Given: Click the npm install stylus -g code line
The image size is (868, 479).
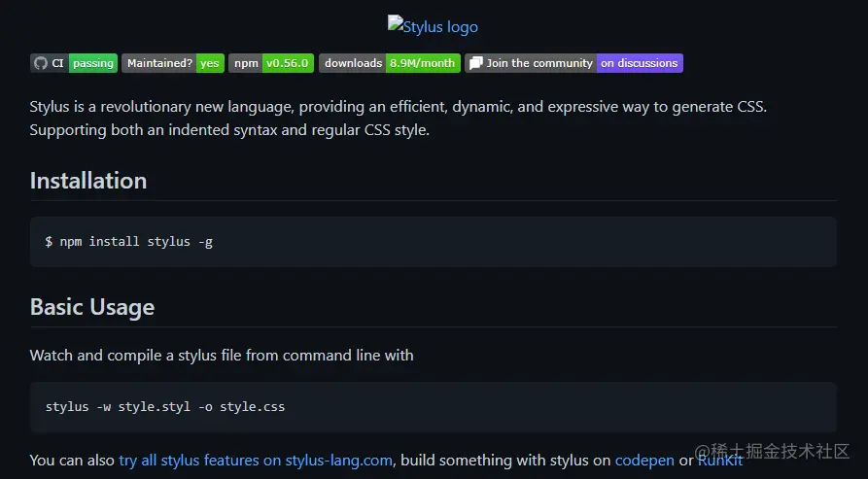Looking at the screenshot, I should (x=129, y=242).
